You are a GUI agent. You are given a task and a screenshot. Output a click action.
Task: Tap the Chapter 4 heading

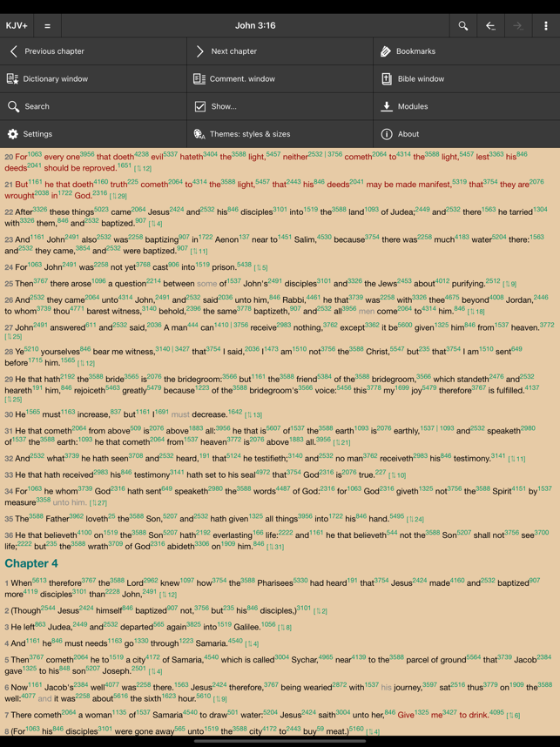(31, 563)
